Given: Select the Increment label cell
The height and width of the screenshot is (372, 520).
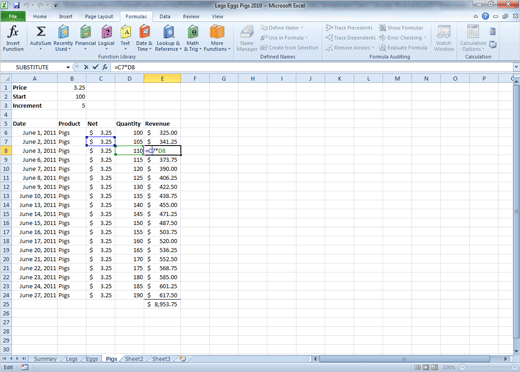Looking at the screenshot, I should [x=34, y=106].
